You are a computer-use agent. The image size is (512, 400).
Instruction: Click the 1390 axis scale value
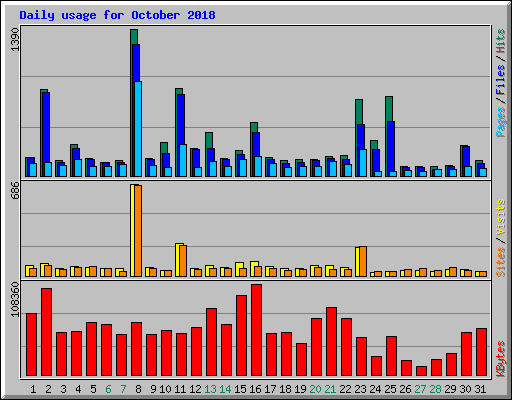tap(15, 39)
